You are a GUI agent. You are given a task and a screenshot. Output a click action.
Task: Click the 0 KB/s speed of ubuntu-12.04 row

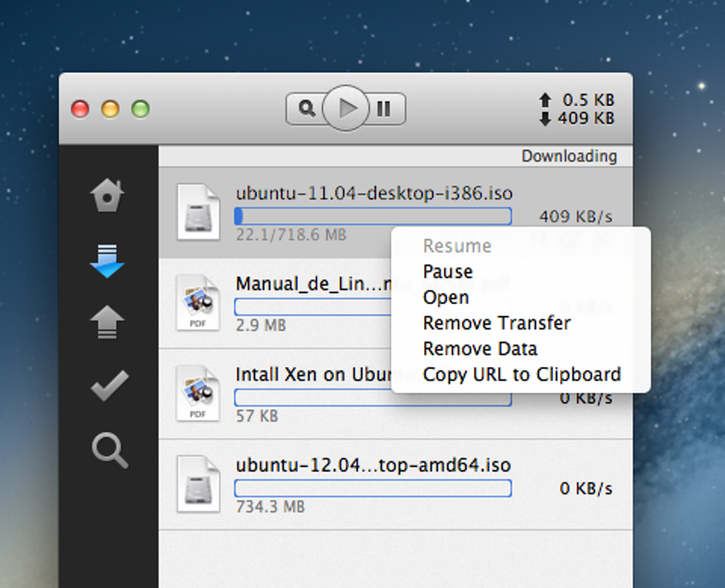(x=586, y=488)
